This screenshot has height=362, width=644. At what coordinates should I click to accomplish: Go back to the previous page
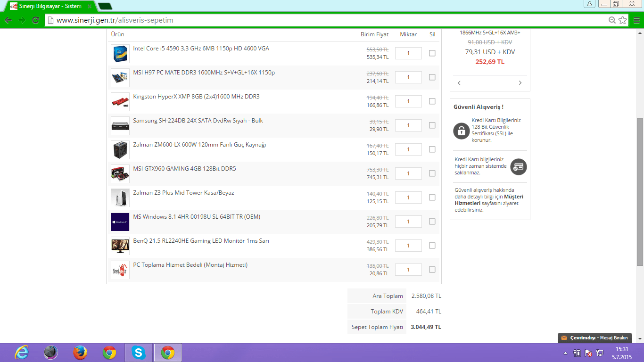tap(8, 20)
